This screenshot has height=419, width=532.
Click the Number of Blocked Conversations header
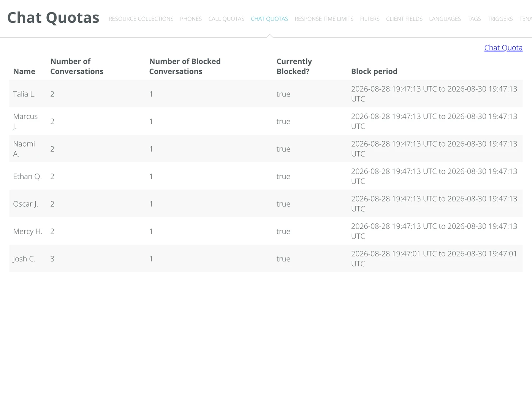coord(185,66)
